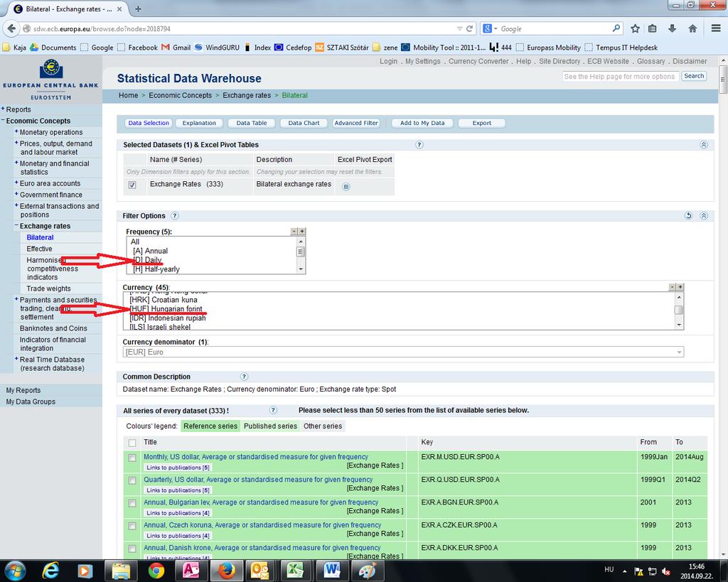Select [HRK] Croatian kuna in Currency list
Screen dimensions: 728x582
(164, 300)
